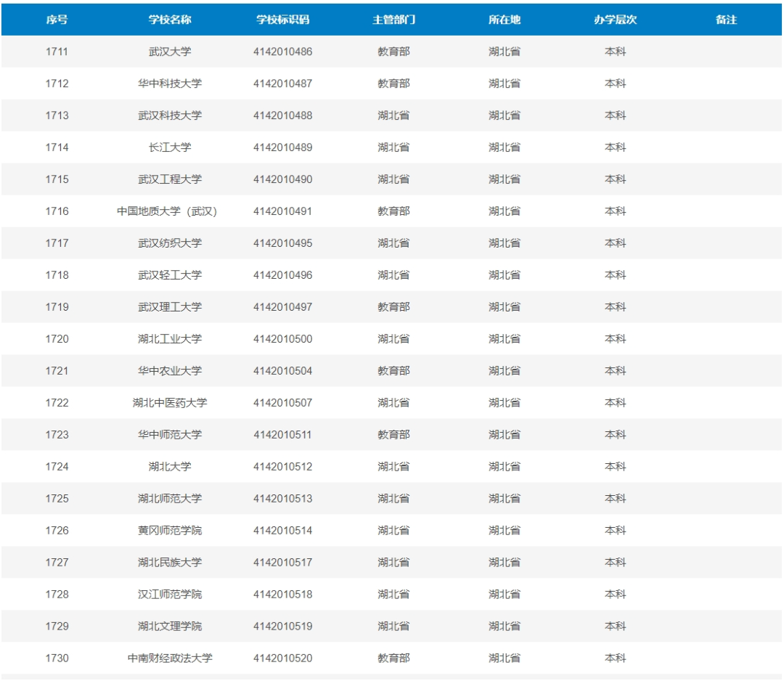Click school code 4142010487

[282, 83]
